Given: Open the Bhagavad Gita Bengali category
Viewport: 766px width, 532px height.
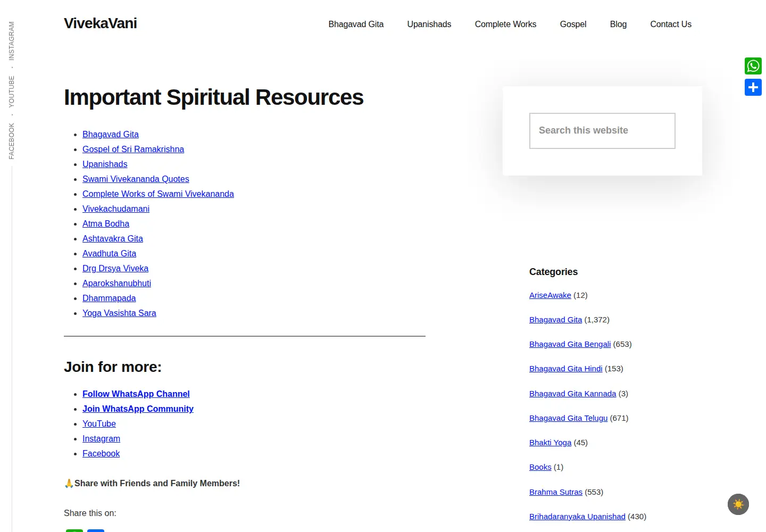Looking at the screenshot, I should 570,344.
